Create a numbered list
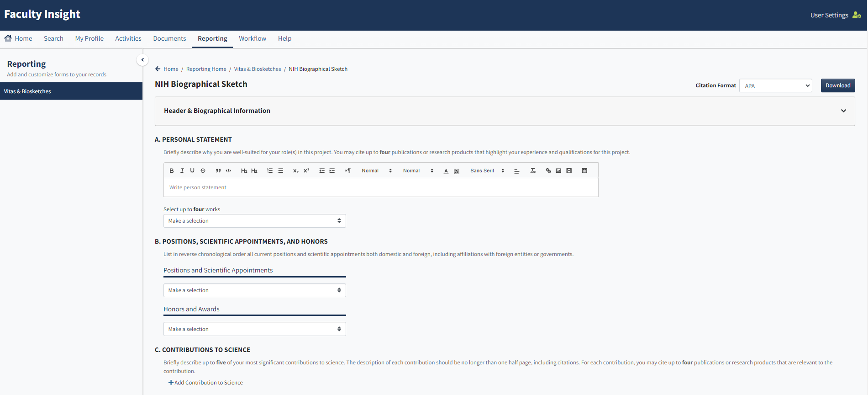This screenshot has width=868, height=395. click(270, 171)
